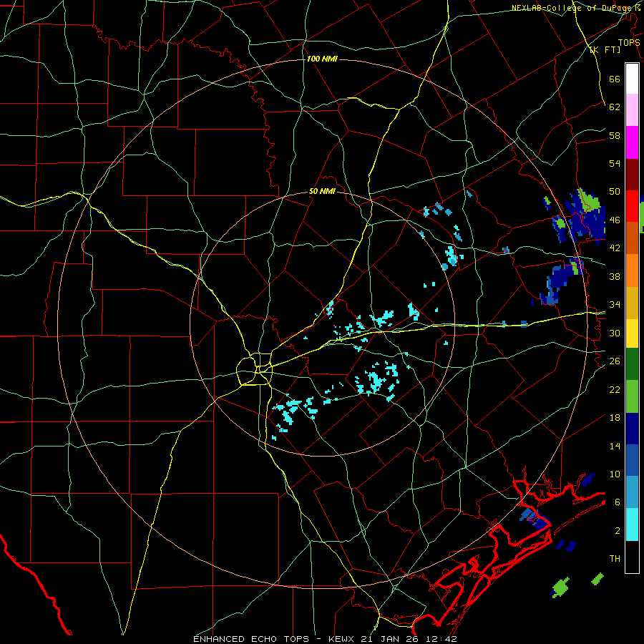Click the 100 NMI range ring label
The image size is (644, 644).
click(x=322, y=59)
